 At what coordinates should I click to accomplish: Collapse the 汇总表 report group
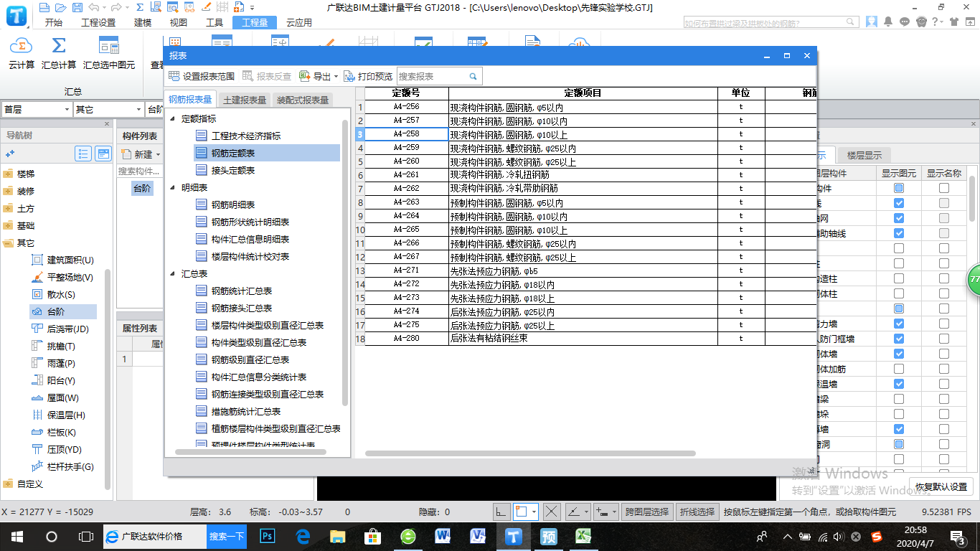173,273
